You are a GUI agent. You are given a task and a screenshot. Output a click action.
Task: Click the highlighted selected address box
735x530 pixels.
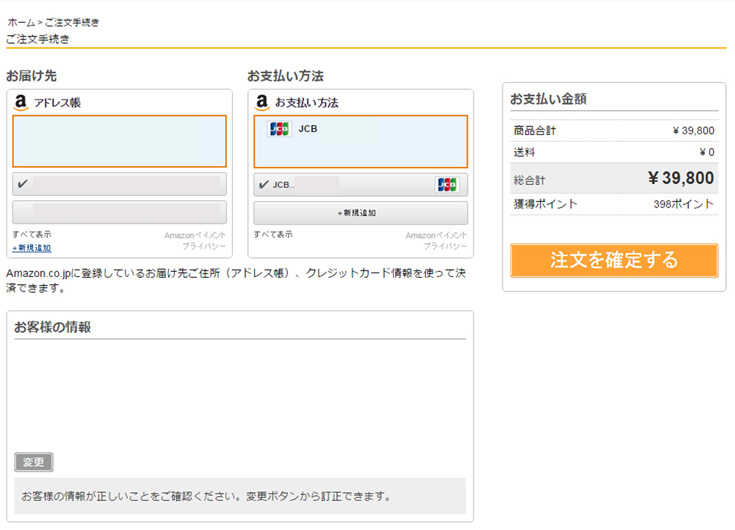click(119, 141)
